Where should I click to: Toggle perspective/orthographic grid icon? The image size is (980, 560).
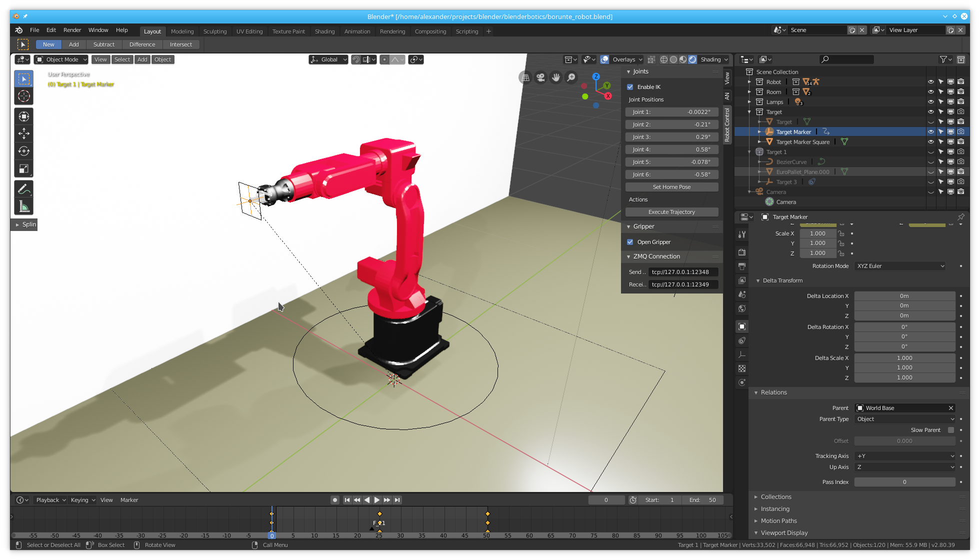tap(525, 77)
